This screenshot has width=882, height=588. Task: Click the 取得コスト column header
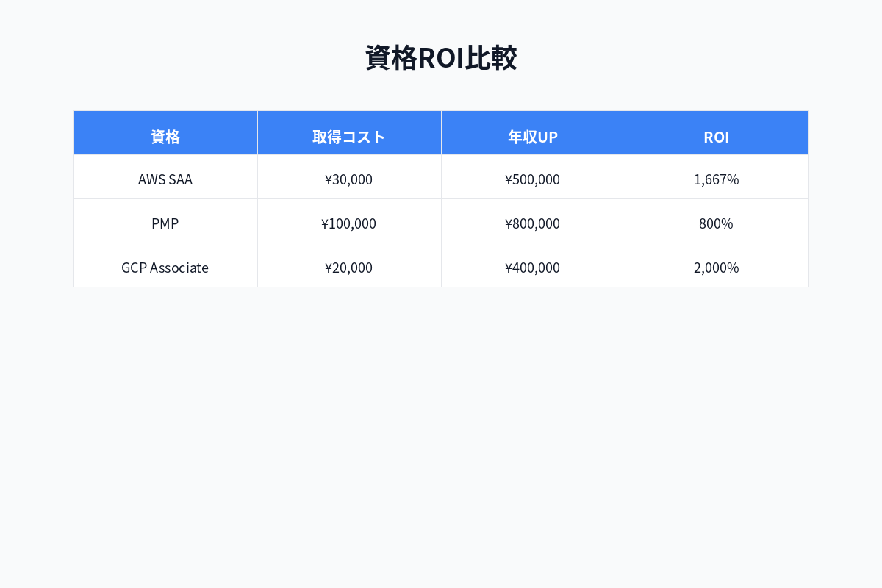349,136
